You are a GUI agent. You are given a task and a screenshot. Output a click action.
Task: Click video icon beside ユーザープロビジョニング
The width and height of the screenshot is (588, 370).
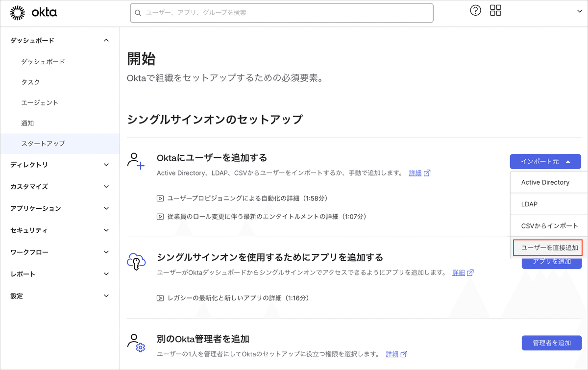tap(160, 198)
